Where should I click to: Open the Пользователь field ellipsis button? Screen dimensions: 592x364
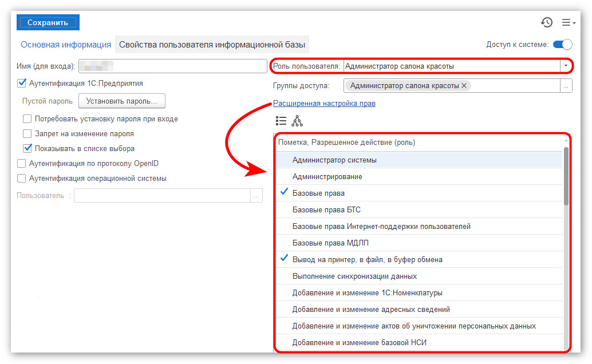(256, 196)
